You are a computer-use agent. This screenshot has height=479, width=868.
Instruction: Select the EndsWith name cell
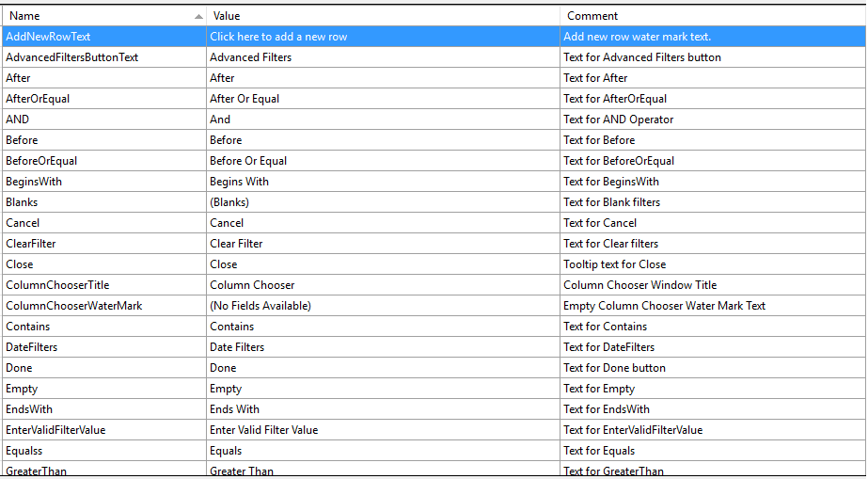pos(29,409)
